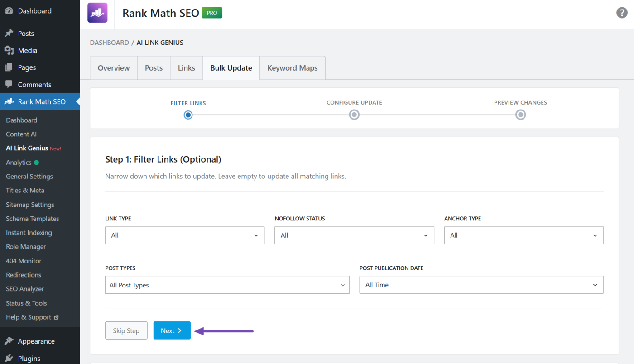Click the Posts pushpin icon
Viewport: 634px width, 364px height.
pos(9,34)
